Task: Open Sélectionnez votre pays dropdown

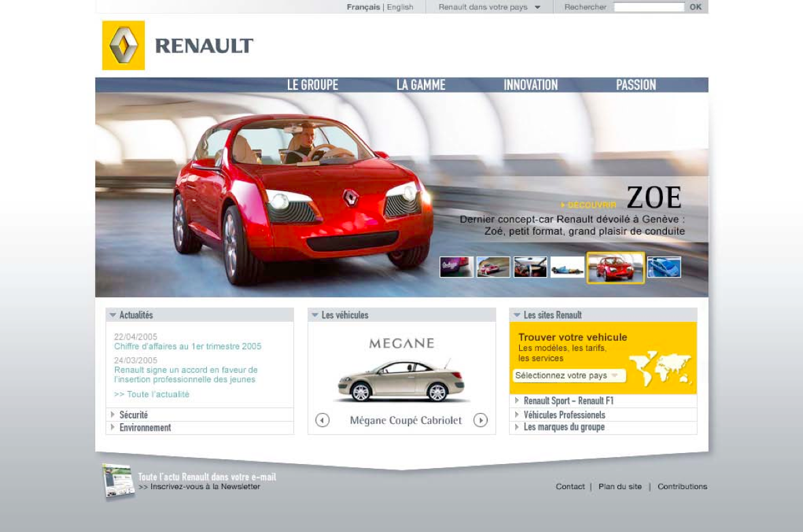Action: [x=569, y=376]
